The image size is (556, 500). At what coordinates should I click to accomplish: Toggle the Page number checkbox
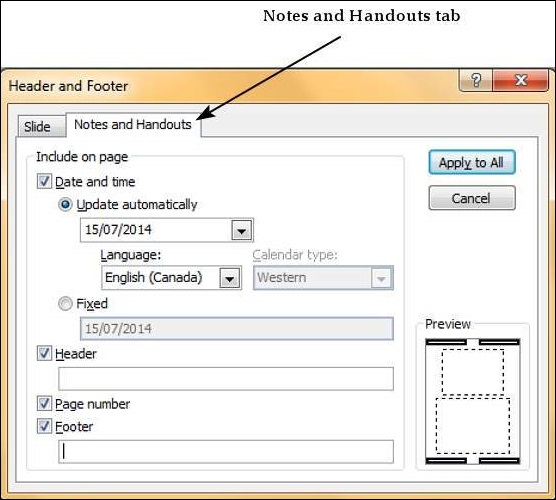[x=44, y=404]
